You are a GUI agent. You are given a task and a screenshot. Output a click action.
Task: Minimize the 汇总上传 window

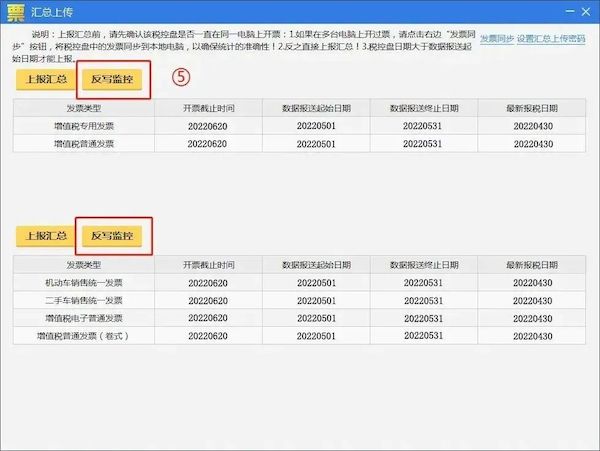pos(570,11)
